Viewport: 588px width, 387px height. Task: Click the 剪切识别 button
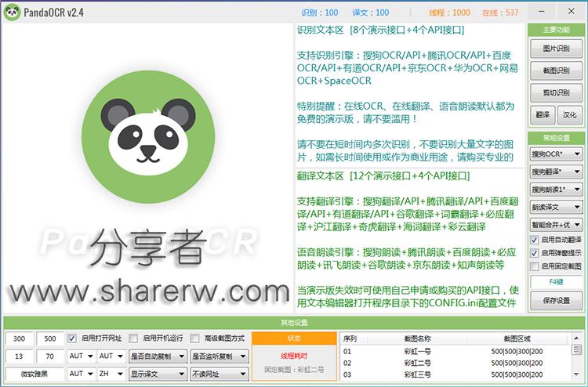(556, 92)
